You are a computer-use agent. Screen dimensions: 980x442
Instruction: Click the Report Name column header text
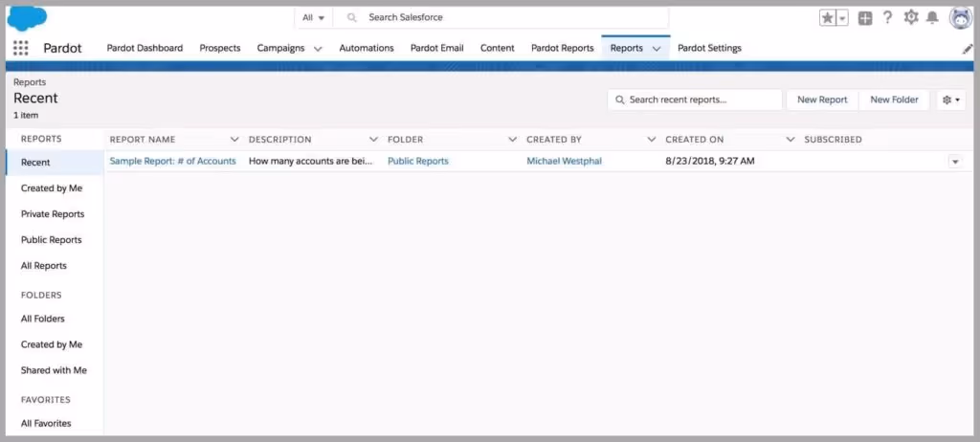pyautogui.click(x=143, y=140)
